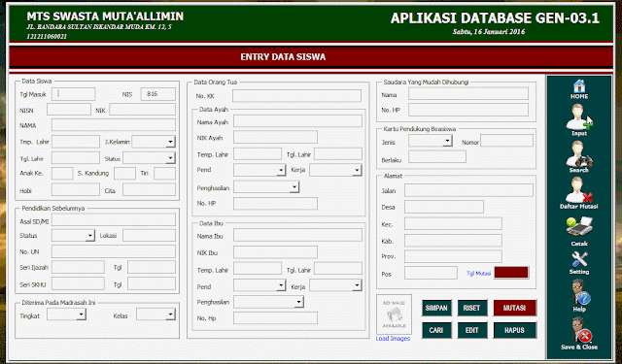Open the Data Ibu Penghasilan dropdown

click(298, 302)
